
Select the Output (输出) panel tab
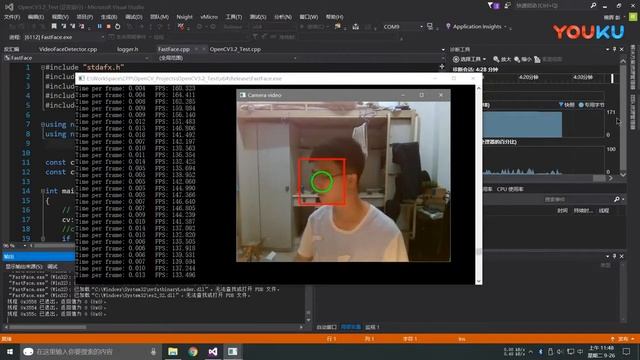(38, 256)
